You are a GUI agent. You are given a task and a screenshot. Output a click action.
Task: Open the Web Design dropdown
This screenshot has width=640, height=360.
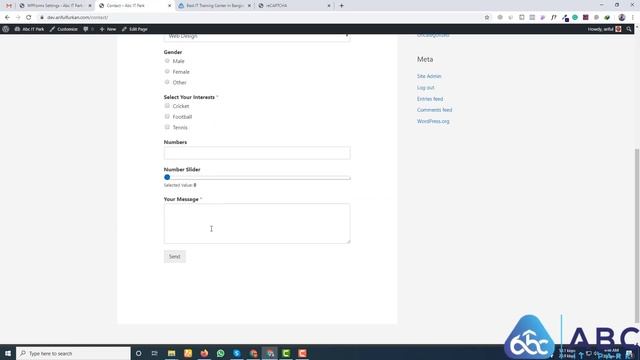(x=257, y=37)
